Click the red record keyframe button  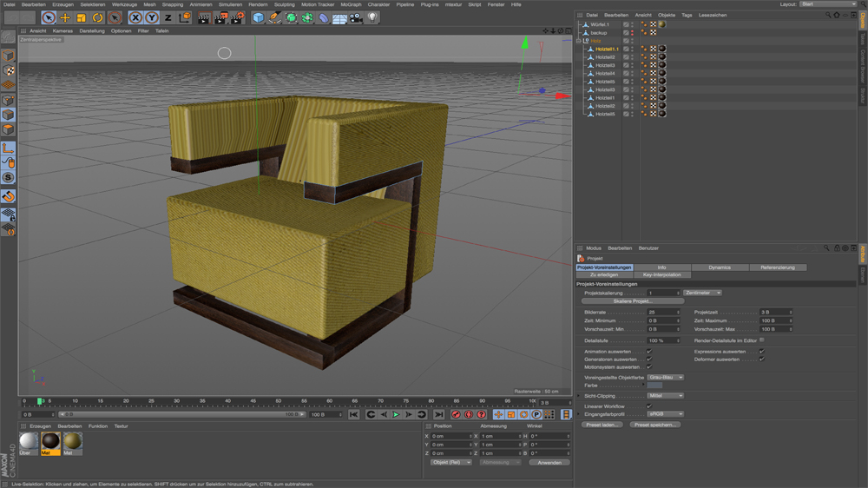click(x=456, y=415)
